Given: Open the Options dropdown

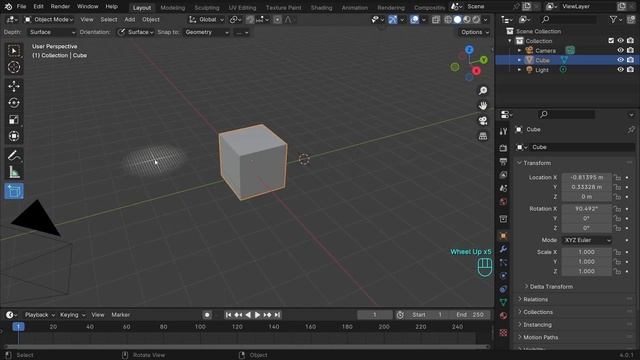Looking at the screenshot, I should point(475,32).
